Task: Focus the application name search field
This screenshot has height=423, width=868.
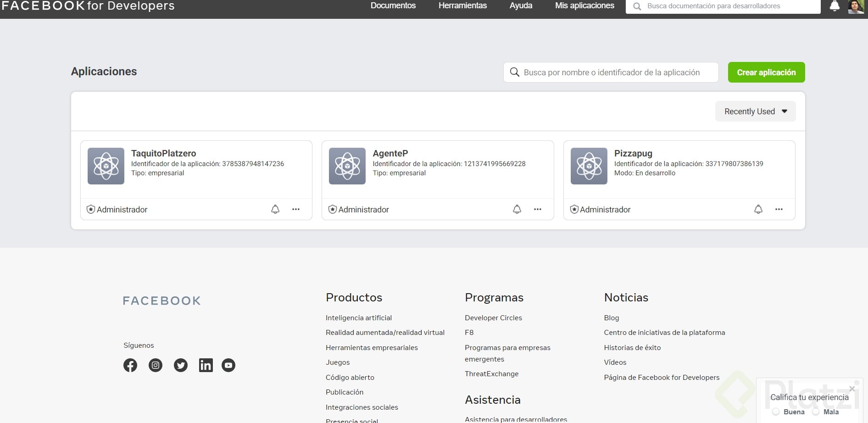Action: tap(611, 72)
